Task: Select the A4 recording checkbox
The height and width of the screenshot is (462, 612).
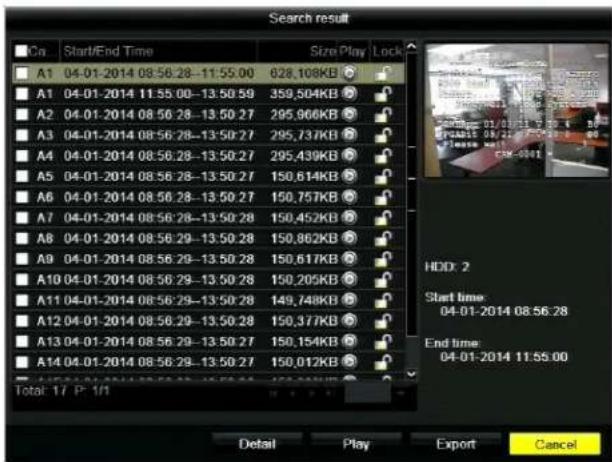Action: click(x=22, y=156)
